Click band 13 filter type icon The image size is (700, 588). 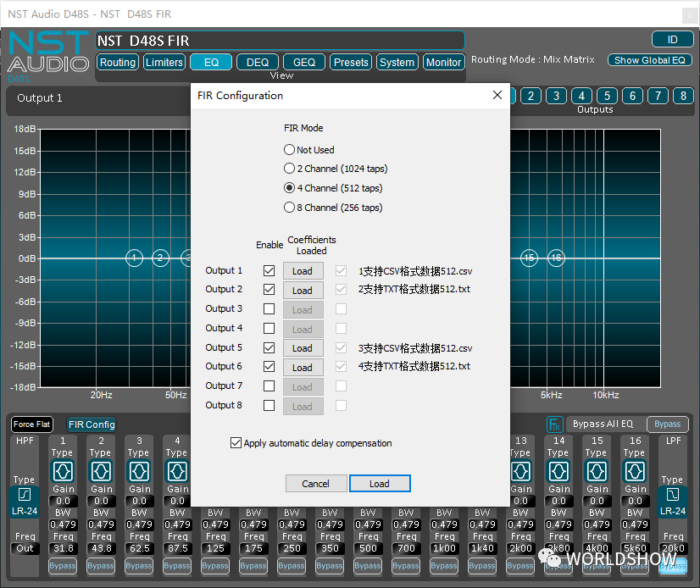pyautogui.click(x=520, y=471)
